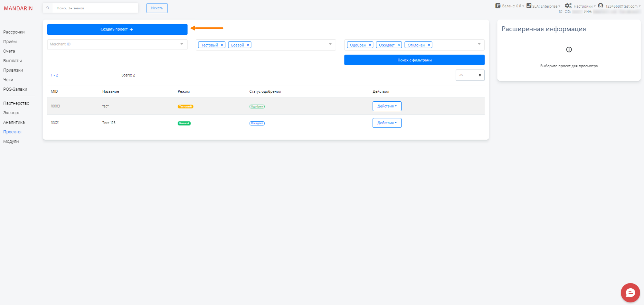Remove the Тестовый filter tag
Viewport: 644px width, 305px height.
pos(222,45)
